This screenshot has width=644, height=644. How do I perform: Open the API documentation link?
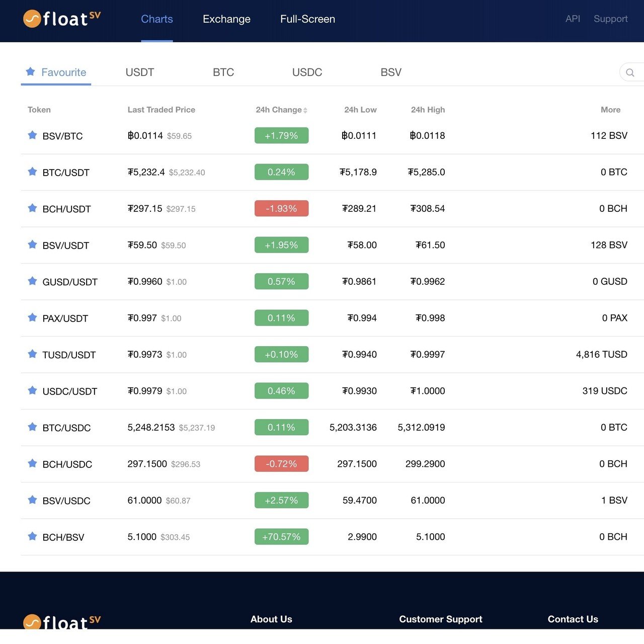point(572,19)
